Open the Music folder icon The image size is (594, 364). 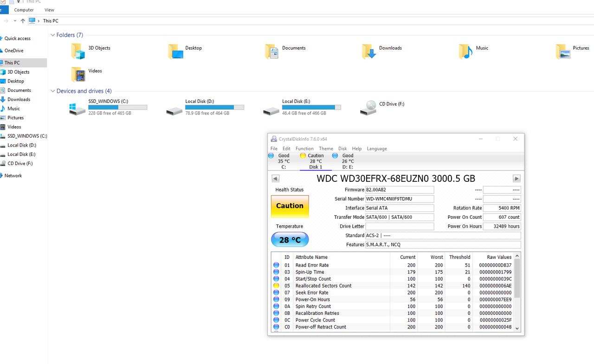[465, 51]
